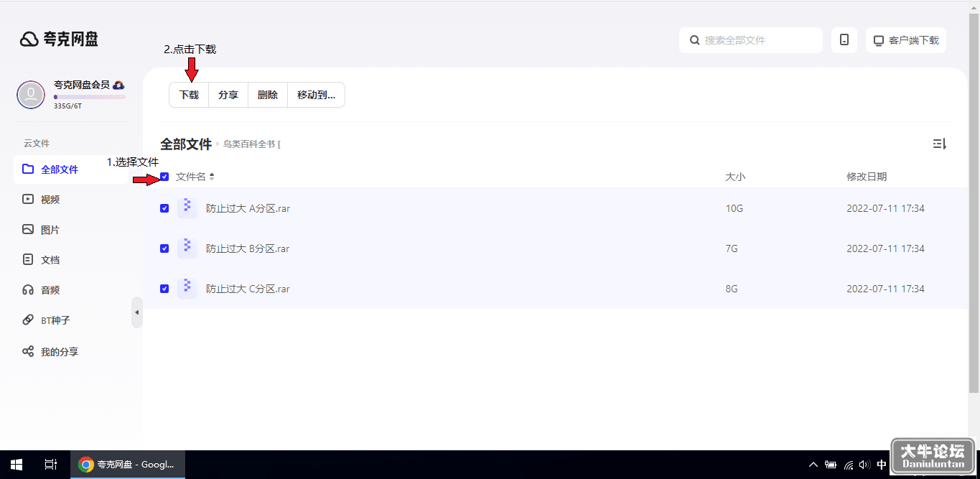Click the 分享 button

pyautogui.click(x=228, y=95)
